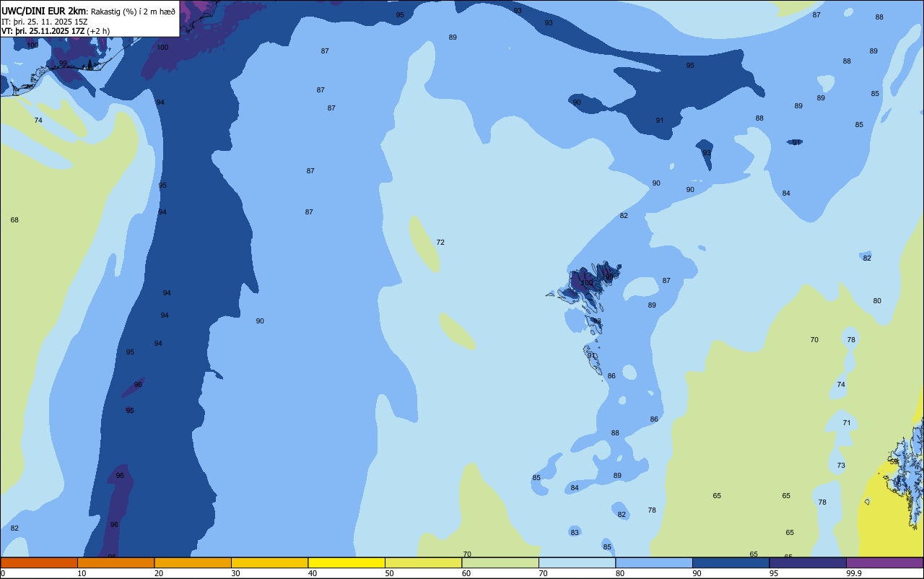Image resolution: width=924 pixels, height=579 pixels.
Task: Click the title text 'UWC/DINI EUR 2km'
Action: tap(43, 11)
